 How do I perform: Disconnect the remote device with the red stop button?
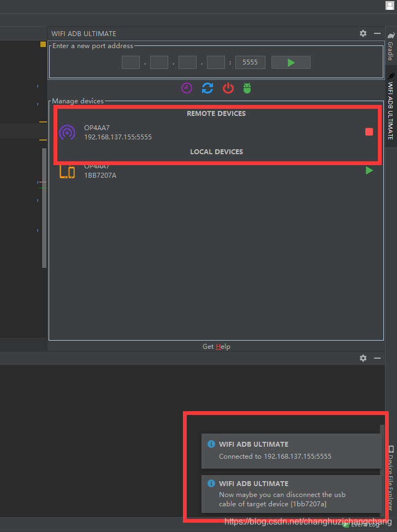[x=369, y=132]
